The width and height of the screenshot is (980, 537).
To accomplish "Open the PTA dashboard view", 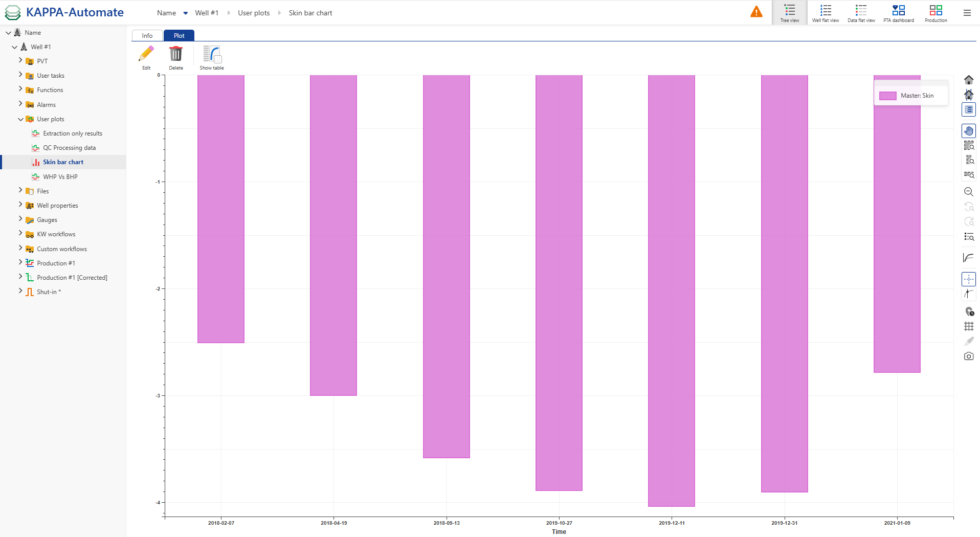I will [899, 12].
